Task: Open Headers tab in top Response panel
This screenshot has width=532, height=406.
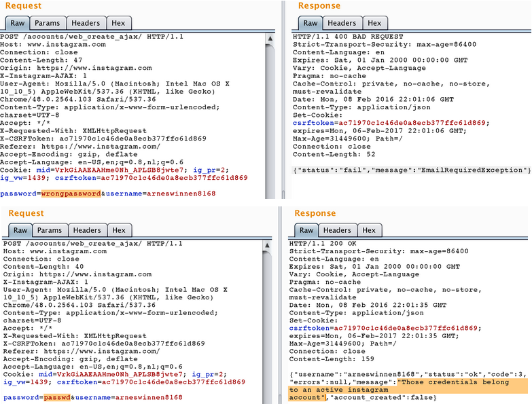Action: [342, 23]
